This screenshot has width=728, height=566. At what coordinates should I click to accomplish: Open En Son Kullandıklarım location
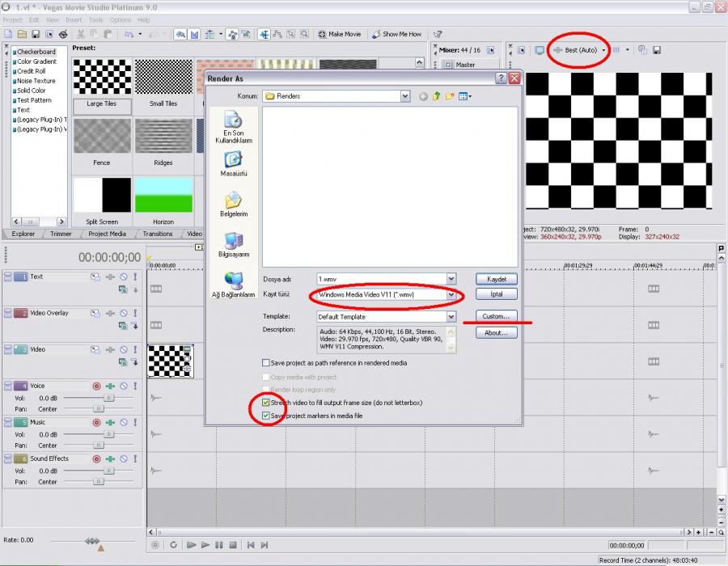coord(234,127)
